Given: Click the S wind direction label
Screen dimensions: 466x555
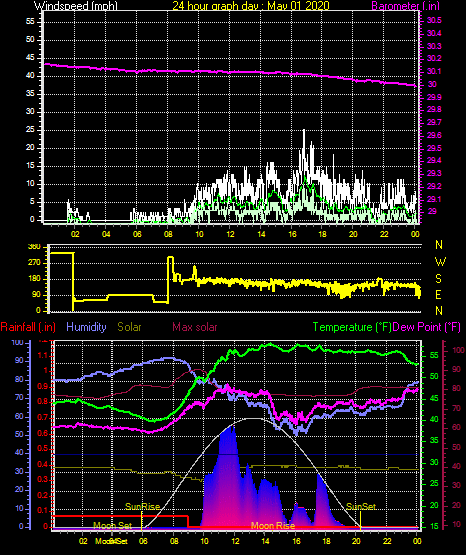Looking at the screenshot, I should click(x=438, y=279).
